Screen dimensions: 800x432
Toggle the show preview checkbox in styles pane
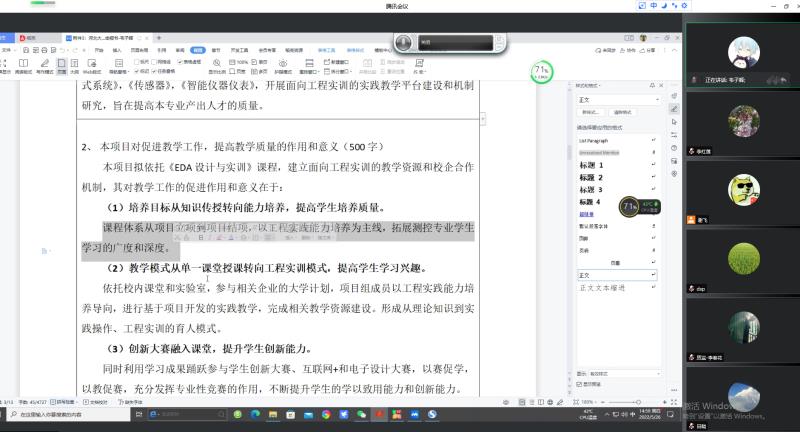(x=581, y=384)
